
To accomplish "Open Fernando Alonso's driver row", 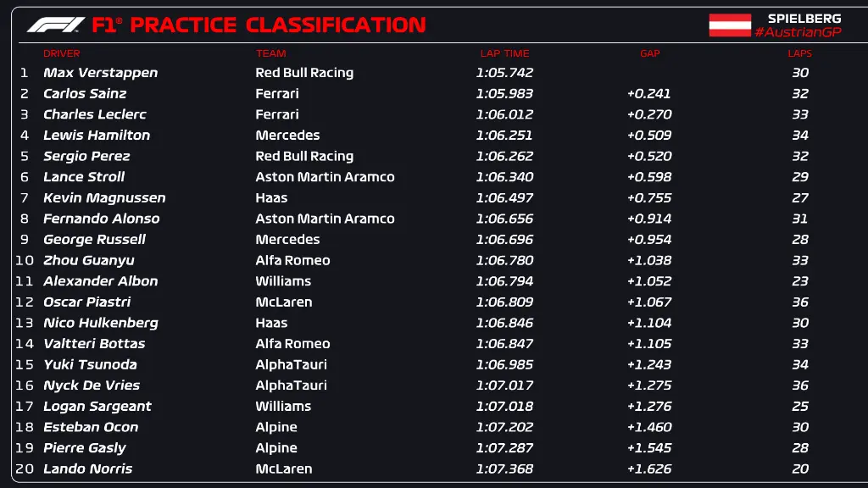I will point(101,219).
